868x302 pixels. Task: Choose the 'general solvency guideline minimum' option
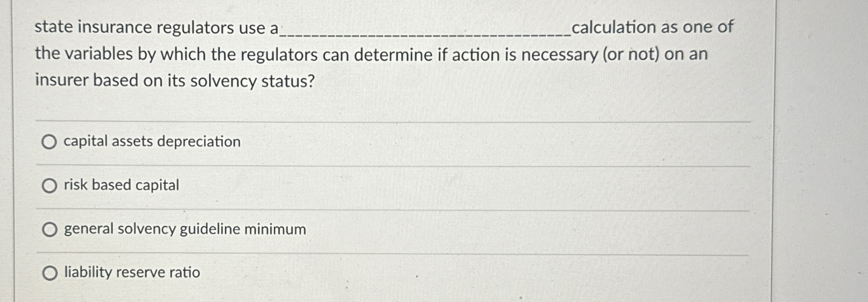pos(49,229)
